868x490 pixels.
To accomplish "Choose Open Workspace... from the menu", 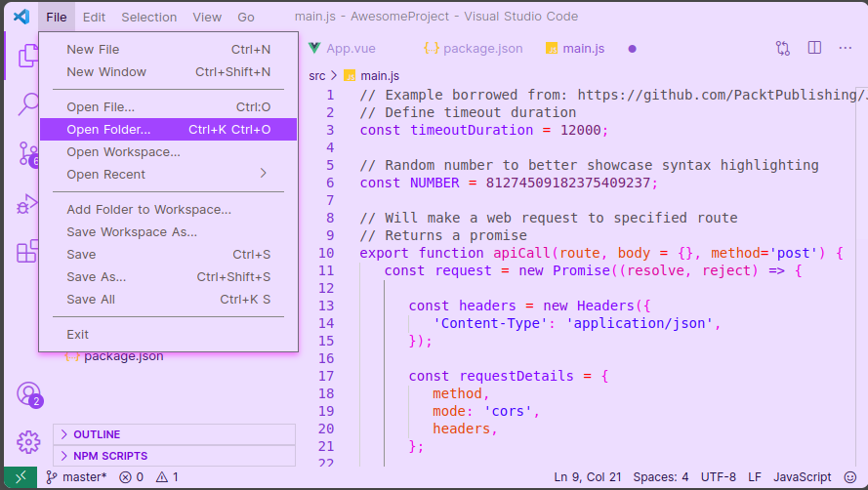I will pyautogui.click(x=168, y=152).
